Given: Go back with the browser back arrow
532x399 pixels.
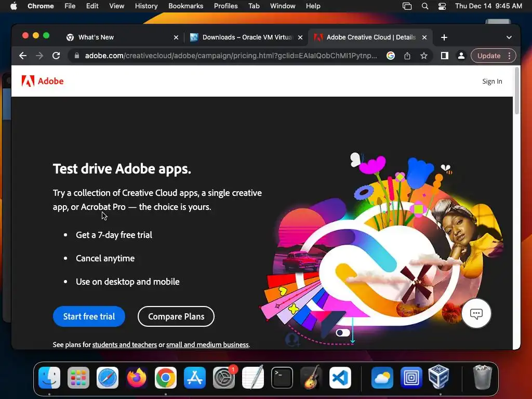Looking at the screenshot, I should click(23, 56).
